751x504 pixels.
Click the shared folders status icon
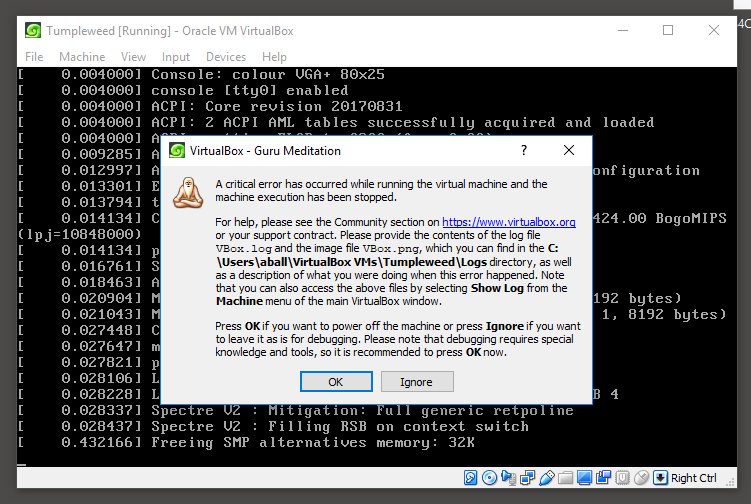tap(565, 478)
